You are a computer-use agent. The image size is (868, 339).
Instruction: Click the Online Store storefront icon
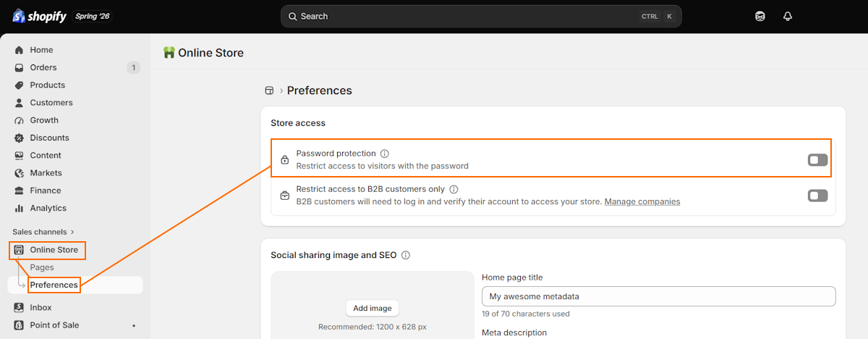pos(20,250)
